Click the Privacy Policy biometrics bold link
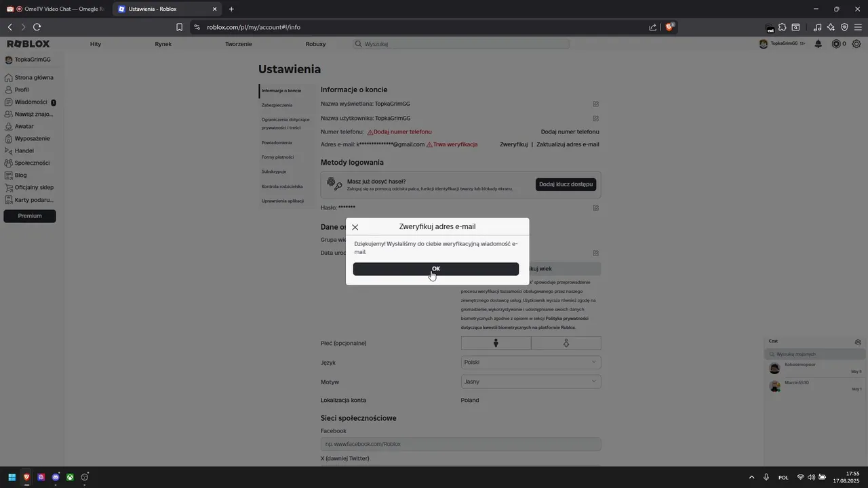Screen dimensions: 868x488 click(x=525, y=323)
